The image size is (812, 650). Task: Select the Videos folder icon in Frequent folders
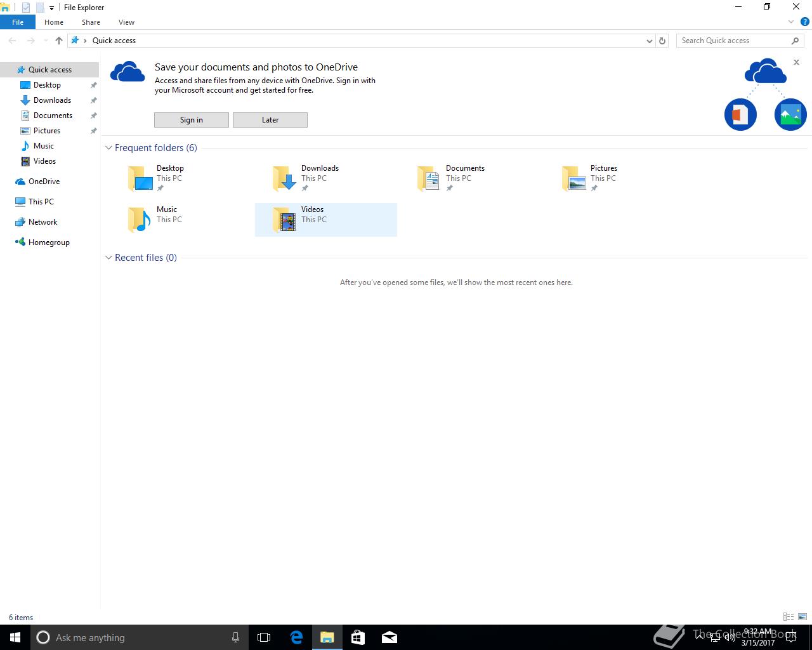click(x=285, y=220)
